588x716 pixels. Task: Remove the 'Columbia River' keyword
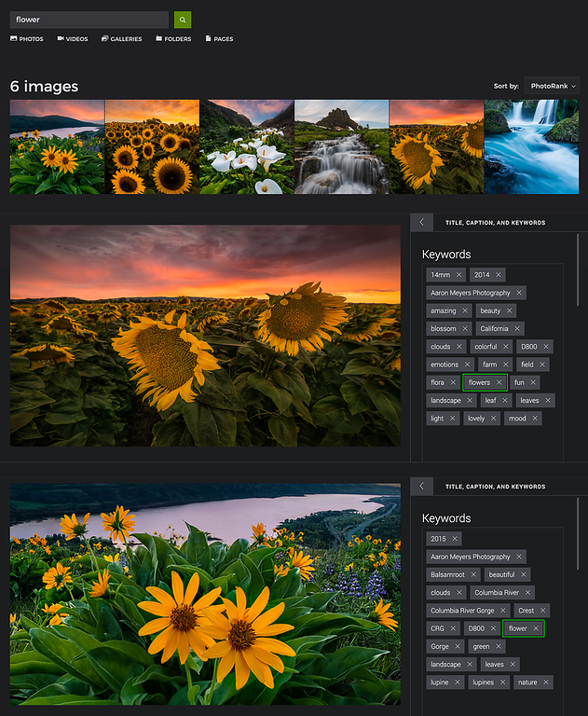[527, 593]
